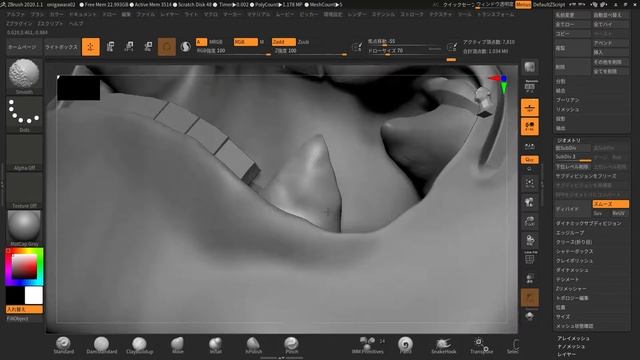Select the ClayBuildup brush
The width and height of the screenshot is (640, 360).
tap(140, 345)
